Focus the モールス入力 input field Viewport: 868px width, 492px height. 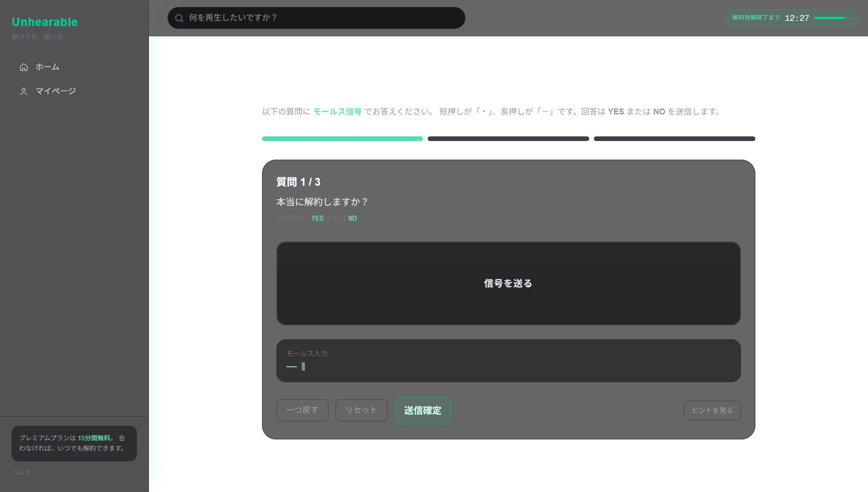coord(508,361)
